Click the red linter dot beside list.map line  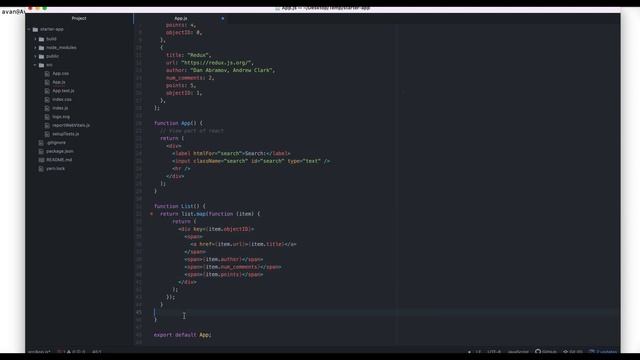[x=151, y=213]
